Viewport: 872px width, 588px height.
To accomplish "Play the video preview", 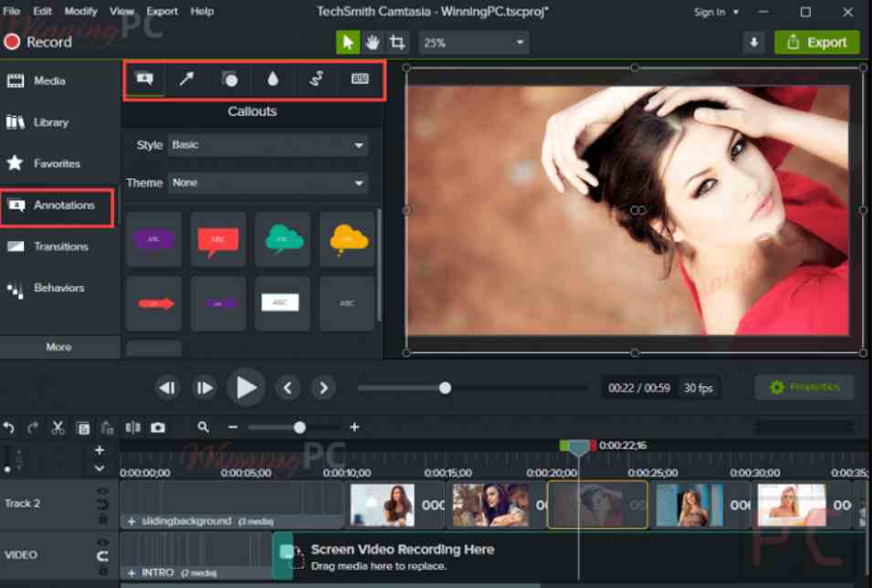I will (246, 388).
